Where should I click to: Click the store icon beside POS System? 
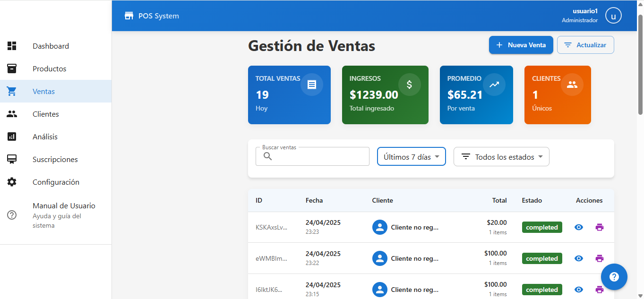tap(129, 16)
